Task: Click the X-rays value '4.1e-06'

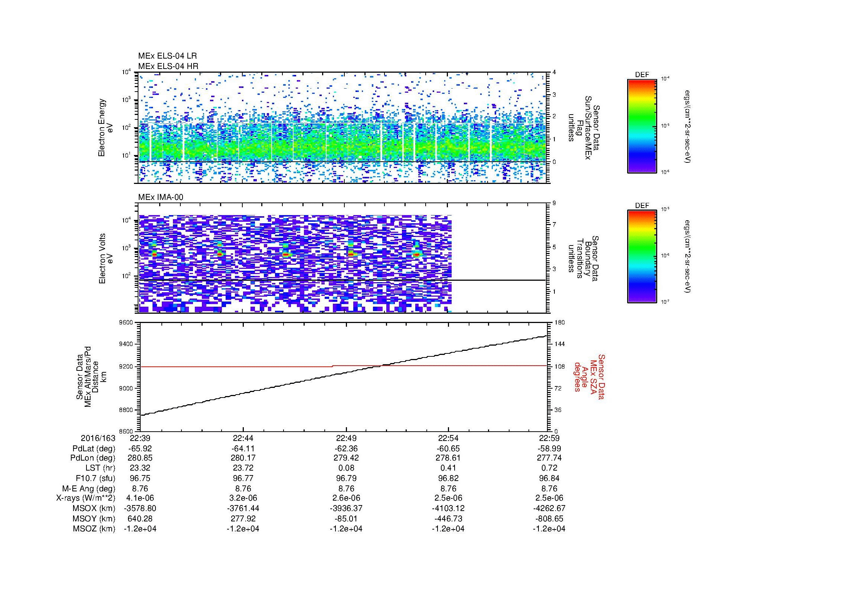Action: pyautogui.click(x=140, y=498)
